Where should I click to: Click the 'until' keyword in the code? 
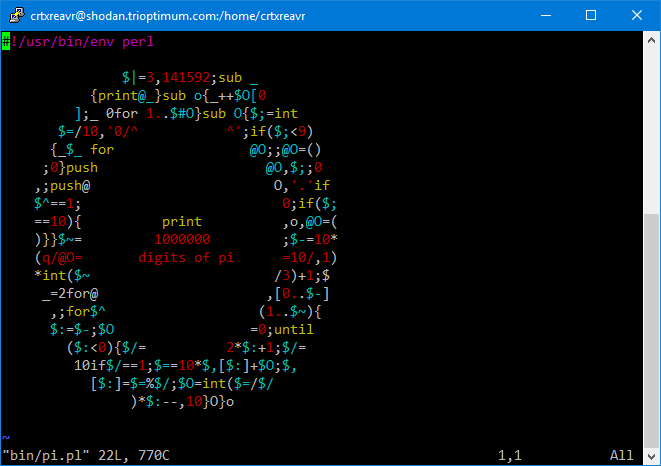coord(293,329)
